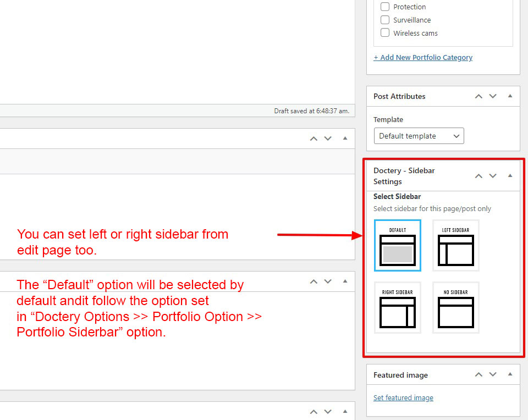528x420 pixels.
Task: Move Doctery Sidebar Settings panel up
Action: (x=479, y=176)
